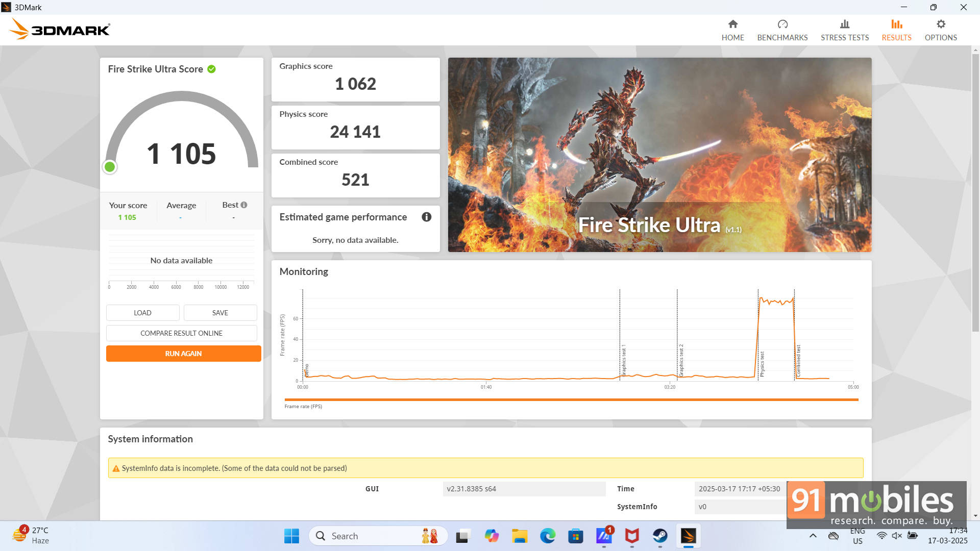This screenshot has height=551, width=980.
Task: Click the Graphics test 2 marker
Action: point(681,360)
